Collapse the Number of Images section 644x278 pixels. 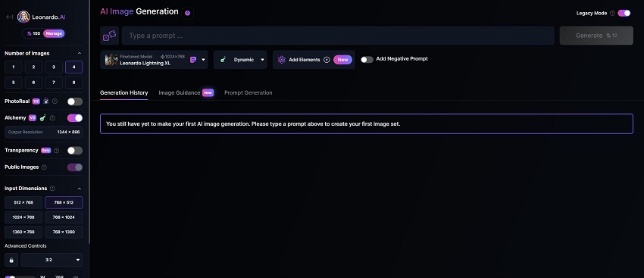pos(80,53)
